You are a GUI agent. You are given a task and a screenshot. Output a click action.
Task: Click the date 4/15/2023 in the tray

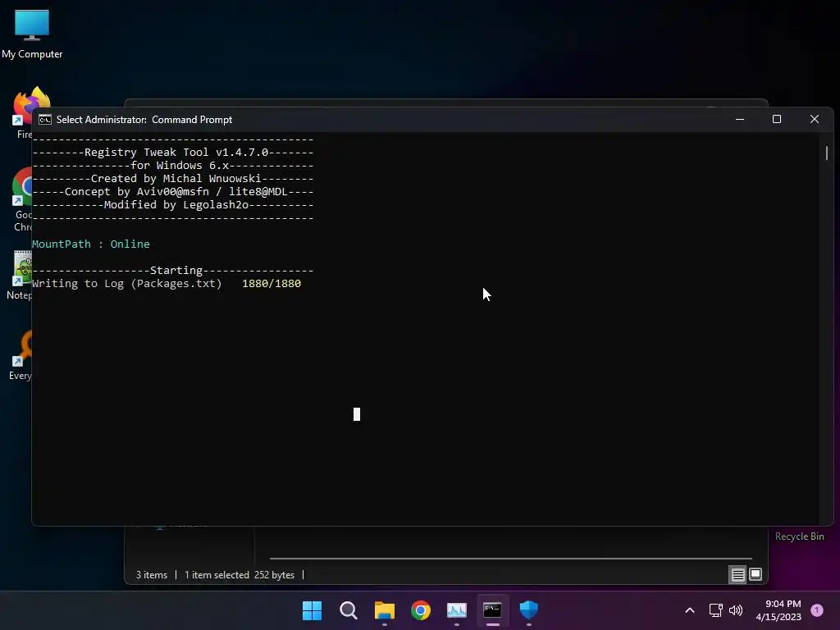pos(778,617)
